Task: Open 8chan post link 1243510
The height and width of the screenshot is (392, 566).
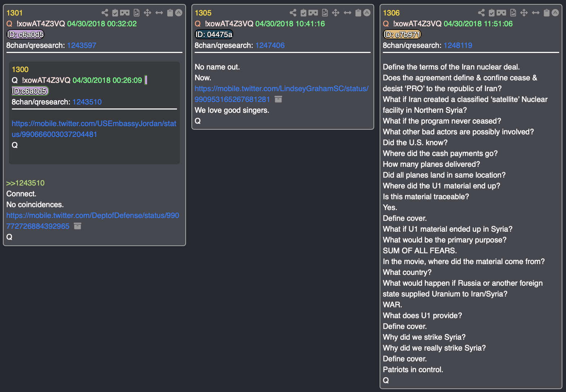Action: tap(87, 102)
